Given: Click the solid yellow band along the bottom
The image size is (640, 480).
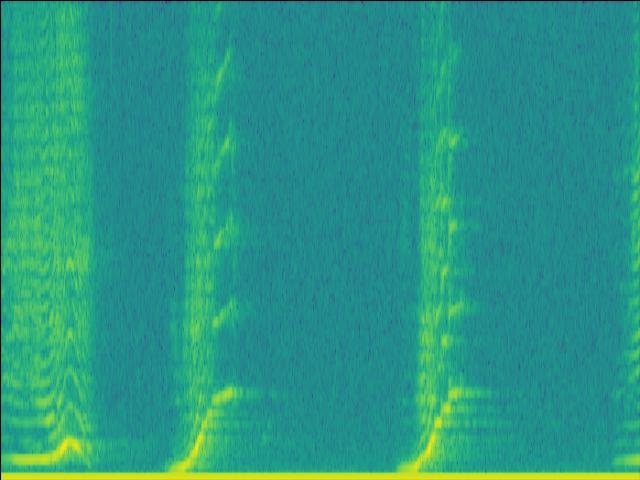Looking at the screenshot, I should pyautogui.click(x=320, y=475).
